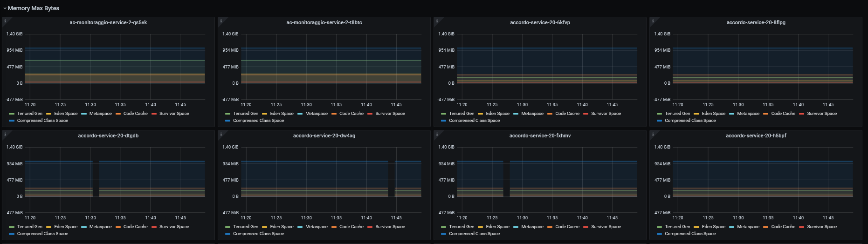Collapse the Memory Max Bytes row
This screenshot has width=868, height=244.
(x=33, y=8)
